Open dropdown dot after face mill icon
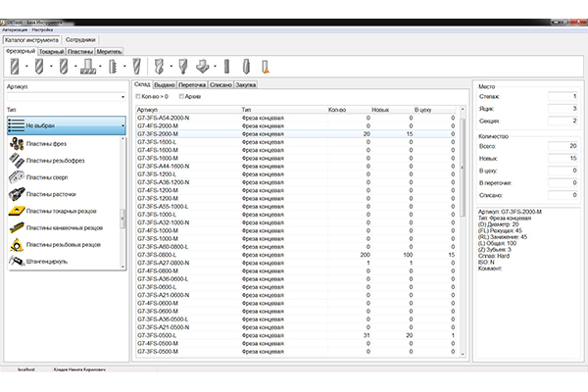Viewport: 588px width, 392px height. click(100, 67)
